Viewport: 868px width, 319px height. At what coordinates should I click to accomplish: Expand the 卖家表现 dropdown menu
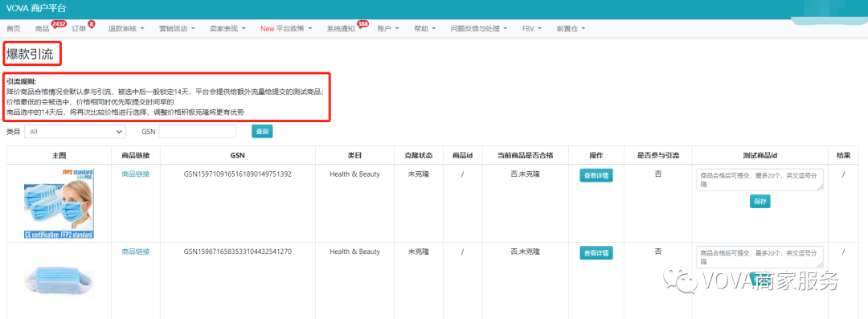[x=228, y=29]
